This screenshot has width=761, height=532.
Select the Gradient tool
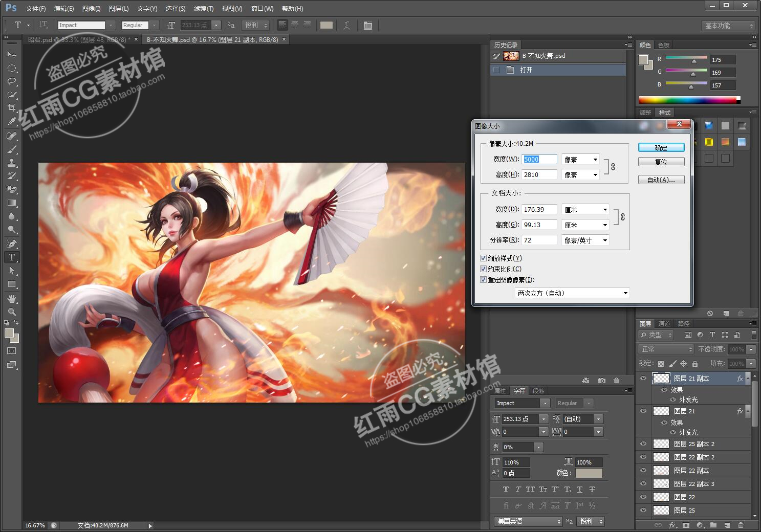click(11, 203)
